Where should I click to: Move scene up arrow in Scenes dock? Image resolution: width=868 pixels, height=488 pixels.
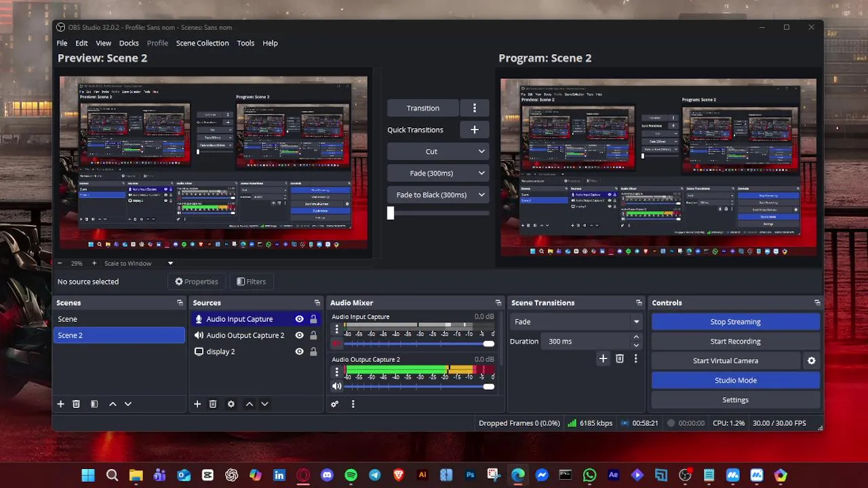click(x=113, y=404)
